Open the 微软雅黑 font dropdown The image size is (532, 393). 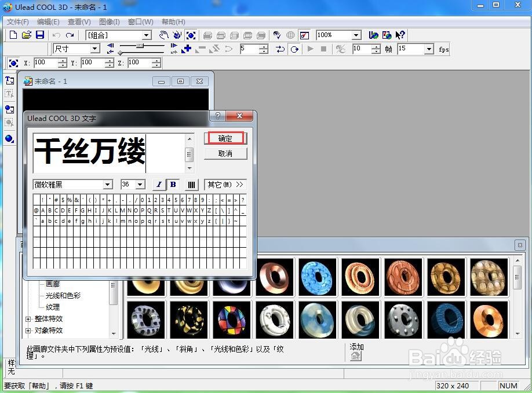[x=108, y=185]
